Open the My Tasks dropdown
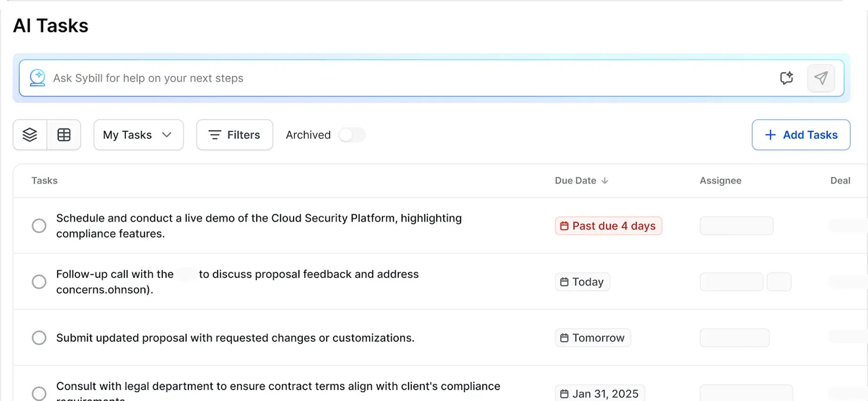This screenshot has height=401, width=868. coord(138,135)
